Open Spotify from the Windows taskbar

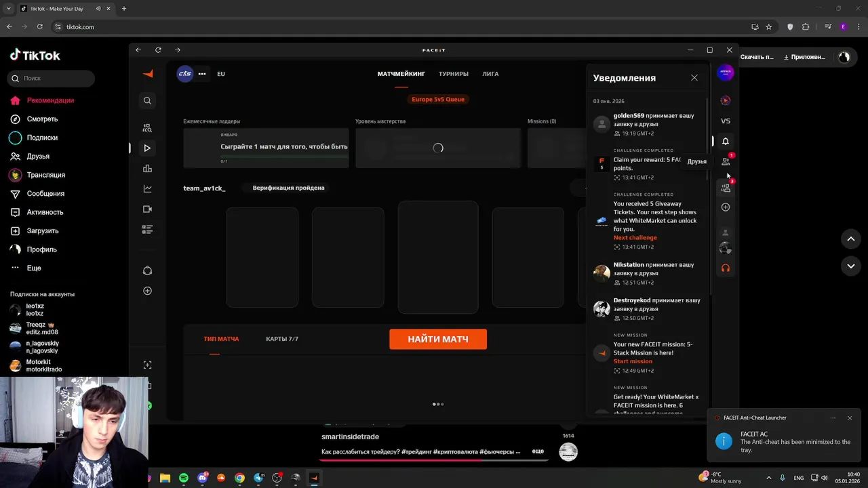pos(184,478)
